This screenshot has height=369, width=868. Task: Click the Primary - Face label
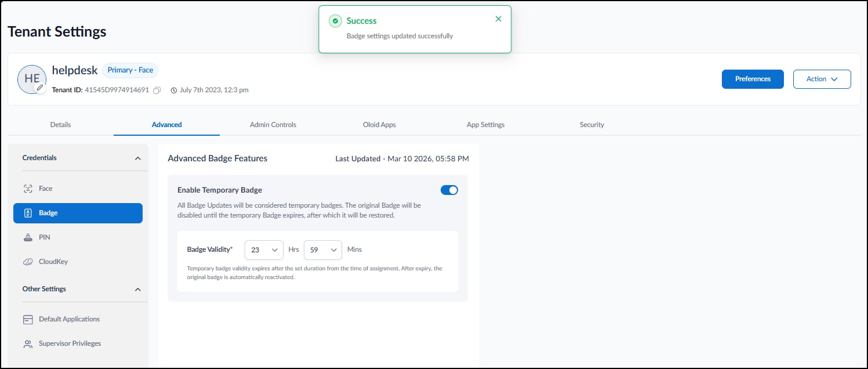(130, 70)
